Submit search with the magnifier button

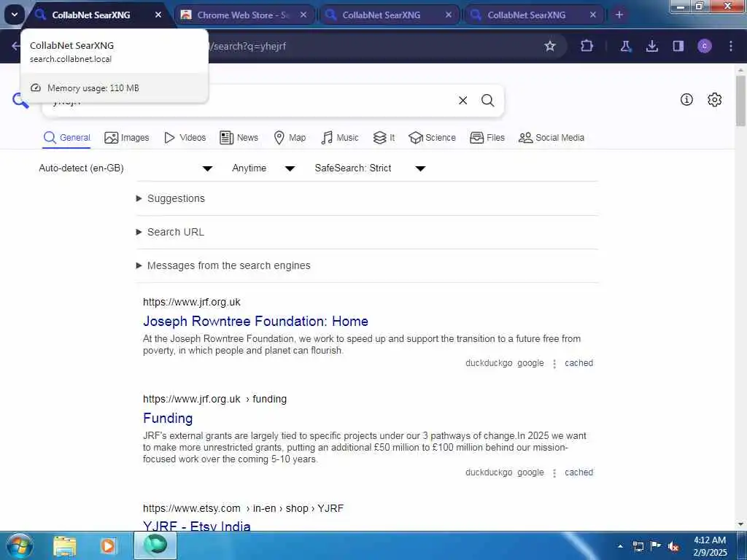click(x=487, y=101)
